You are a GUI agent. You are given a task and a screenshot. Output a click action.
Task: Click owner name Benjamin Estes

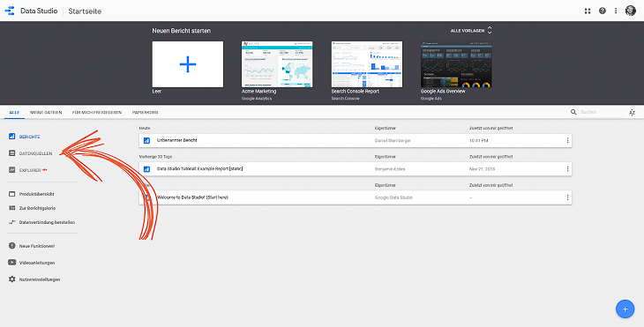[390, 169]
